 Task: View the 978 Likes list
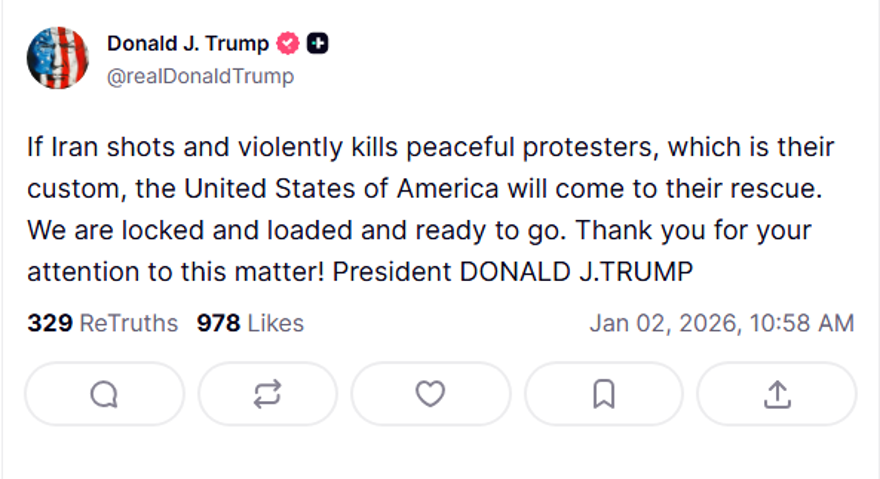(x=250, y=324)
